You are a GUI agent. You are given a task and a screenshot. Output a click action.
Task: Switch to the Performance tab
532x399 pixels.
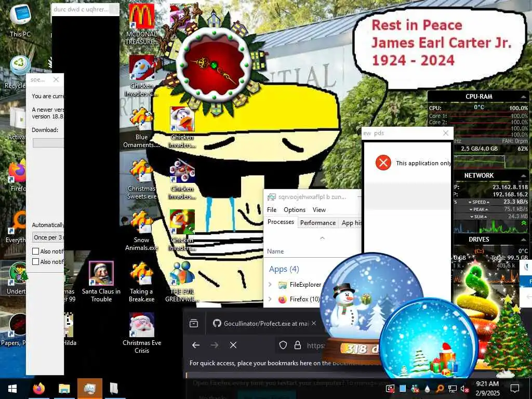[318, 222]
